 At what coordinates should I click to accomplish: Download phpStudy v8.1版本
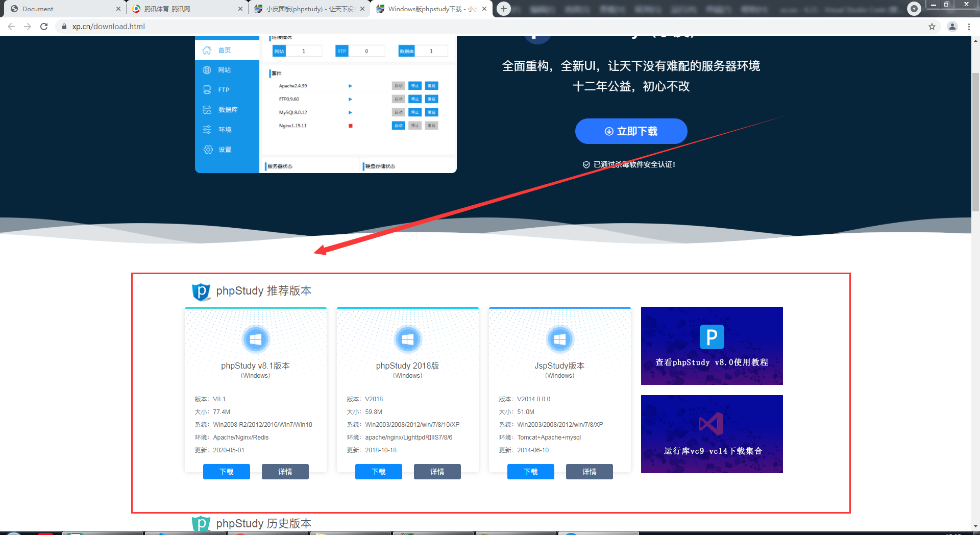[226, 472]
